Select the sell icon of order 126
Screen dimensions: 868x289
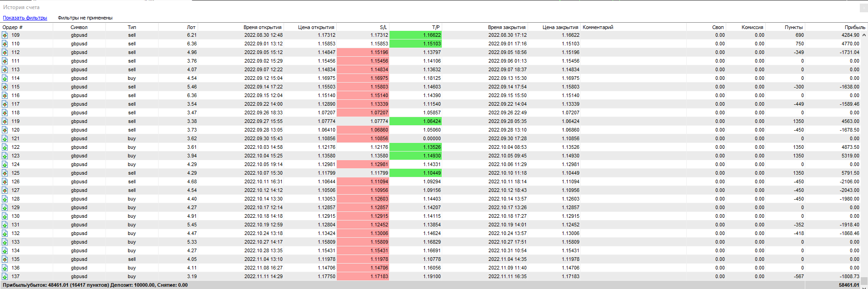(x=5, y=181)
